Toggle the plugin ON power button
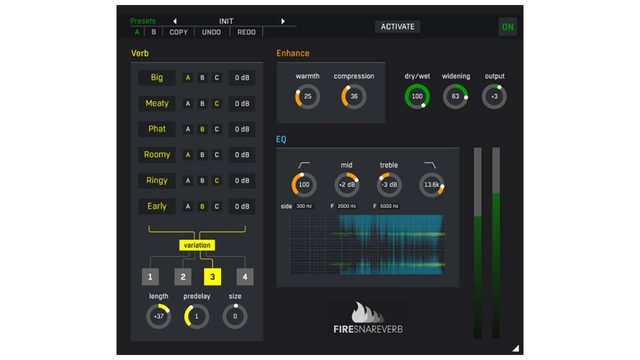The width and height of the screenshot is (640, 360). coord(508,27)
